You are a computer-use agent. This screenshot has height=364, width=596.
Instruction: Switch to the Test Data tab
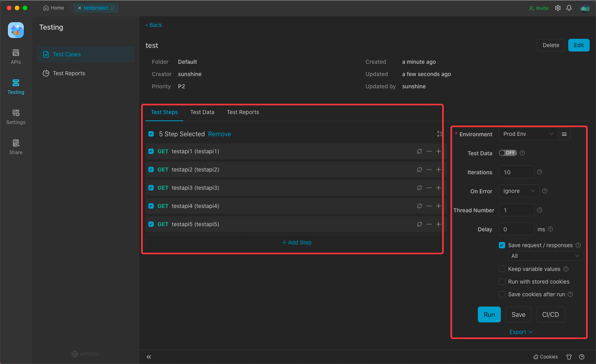pos(202,112)
